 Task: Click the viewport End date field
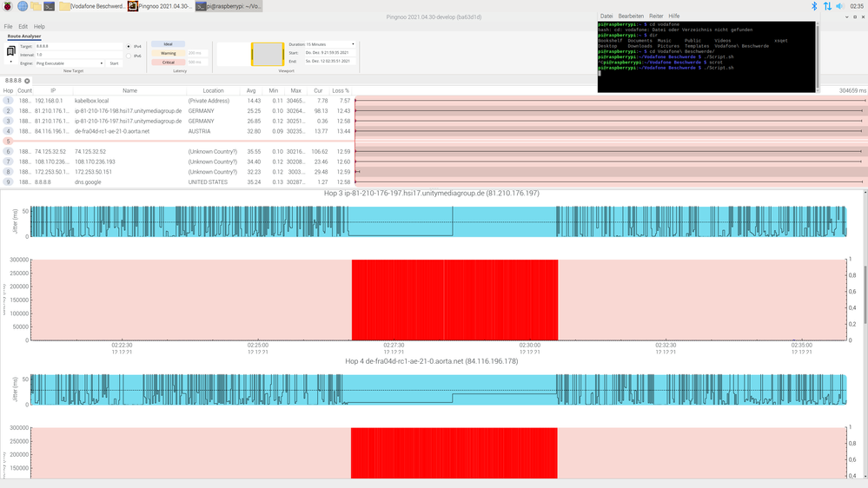point(330,61)
